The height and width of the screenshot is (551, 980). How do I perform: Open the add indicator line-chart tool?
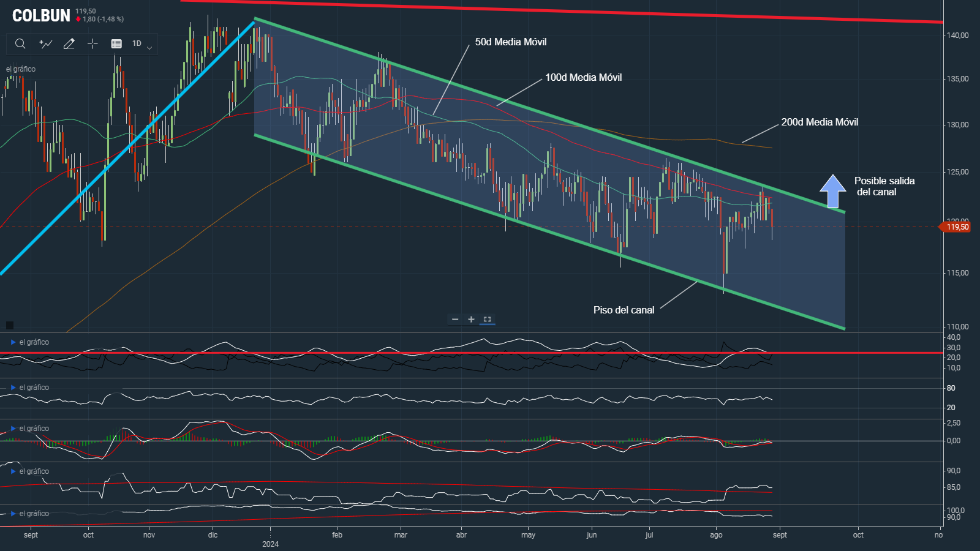click(x=45, y=43)
